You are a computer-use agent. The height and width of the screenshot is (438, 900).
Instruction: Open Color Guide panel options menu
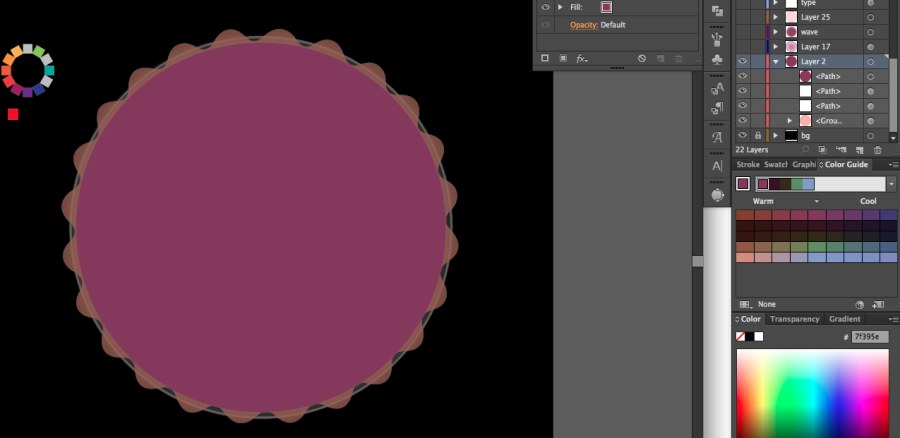pos(893,165)
